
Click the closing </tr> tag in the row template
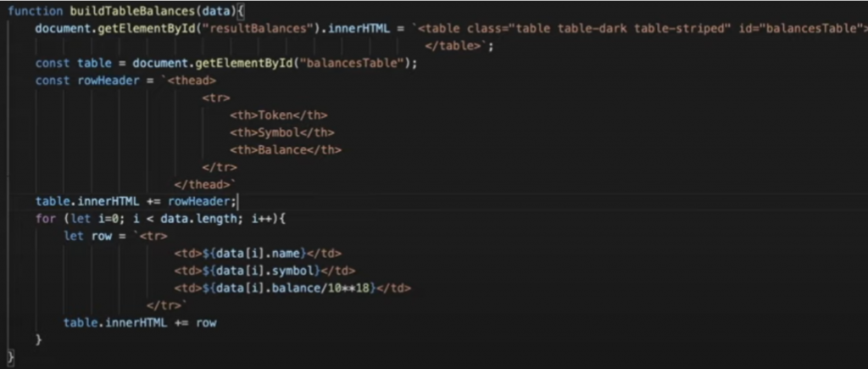coord(164,305)
